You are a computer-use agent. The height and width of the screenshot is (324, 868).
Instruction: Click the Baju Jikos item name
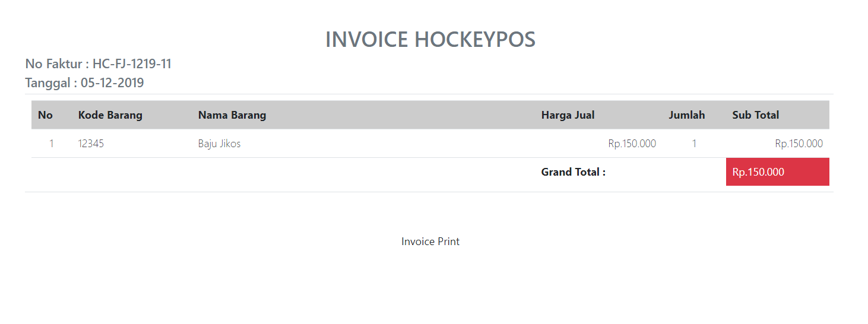(220, 144)
